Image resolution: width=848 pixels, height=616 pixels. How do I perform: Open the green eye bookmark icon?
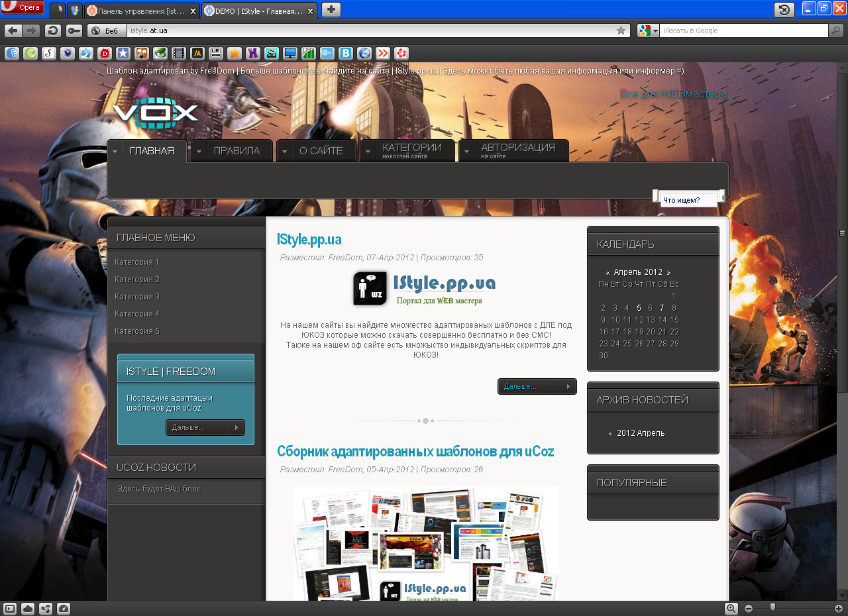pos(160,54)
